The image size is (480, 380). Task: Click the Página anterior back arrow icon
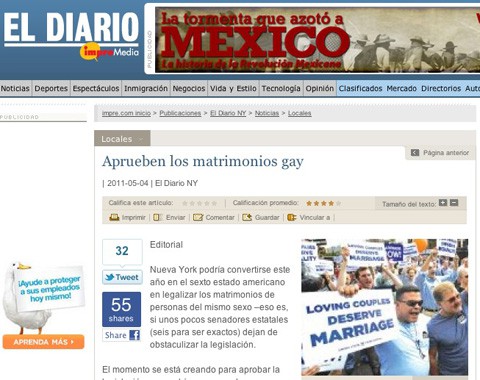point(415,153)
